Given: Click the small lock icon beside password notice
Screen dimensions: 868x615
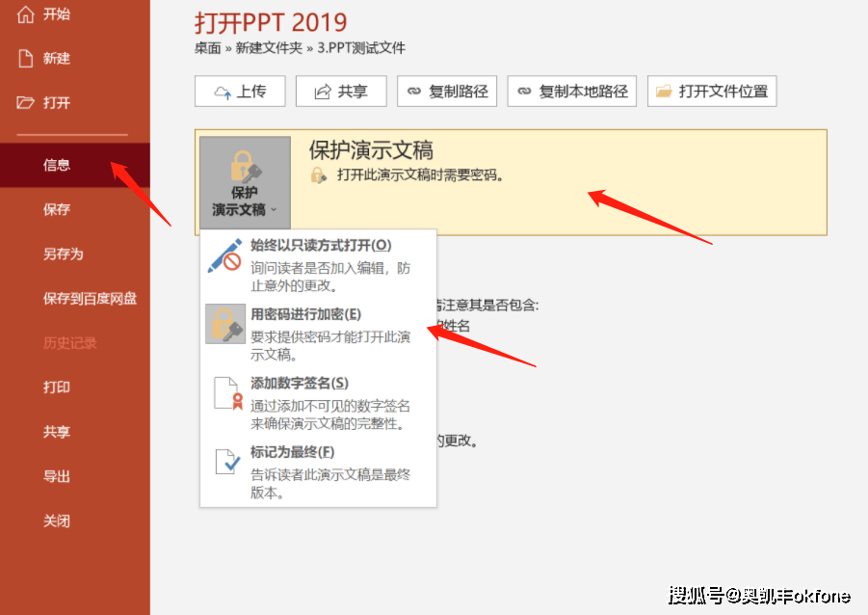Looking at the screenshot, I should point(318,175).
